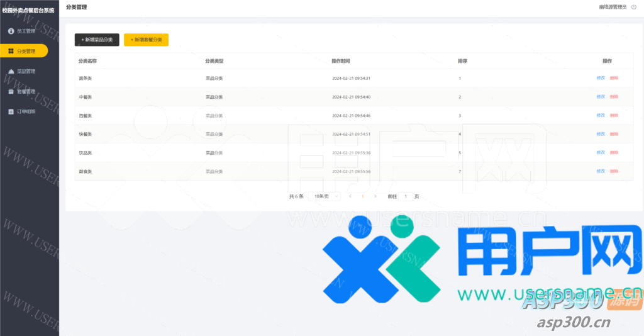Viewport: 644px width, 336px height.
Task: Click the 分类管理 grid icon
Action: 11,51
